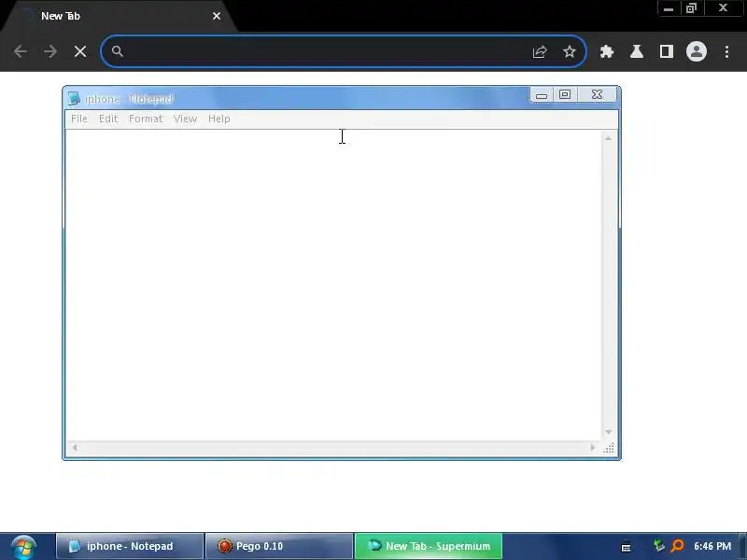Stop loading the page in Supermium
747x560 pixels.
click(80, 51)
